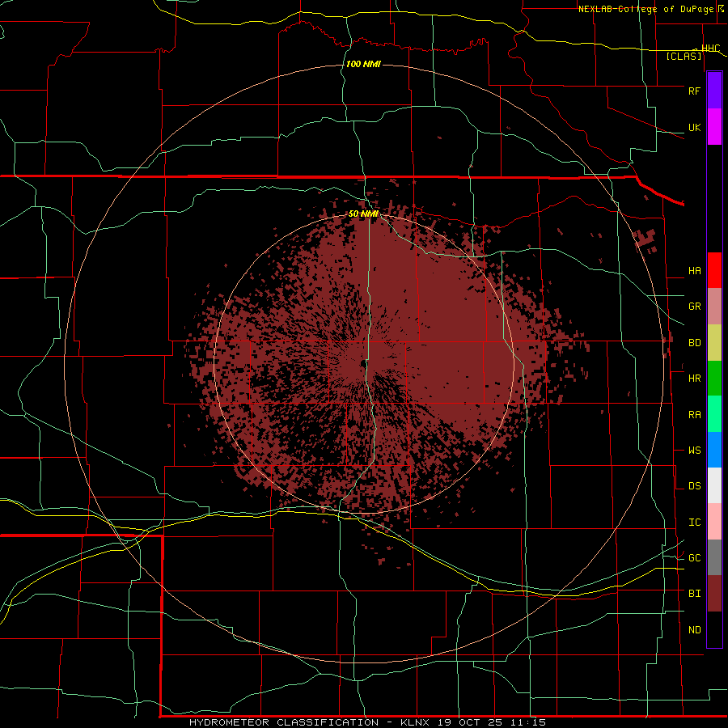Image resolution: width=728 pixels, height=728 pixels.
Task: Click the ND legend label
Action: (x=694, y=630)
